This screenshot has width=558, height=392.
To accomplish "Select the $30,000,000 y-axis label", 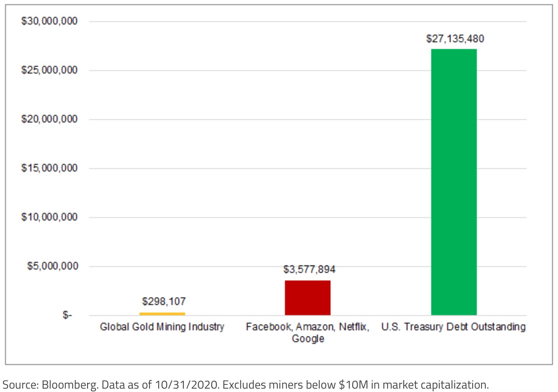I will pyautogui.click(x=49, y=21).
